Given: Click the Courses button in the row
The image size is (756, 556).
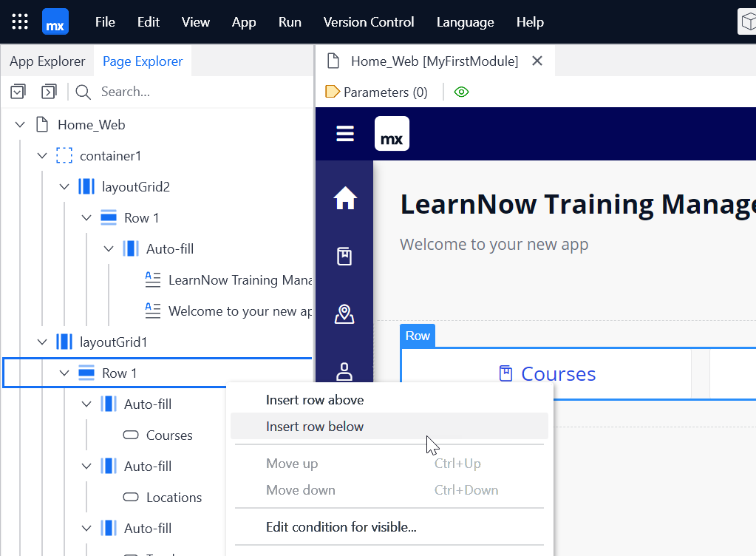Looking at the screenshot, I should 548,373.
